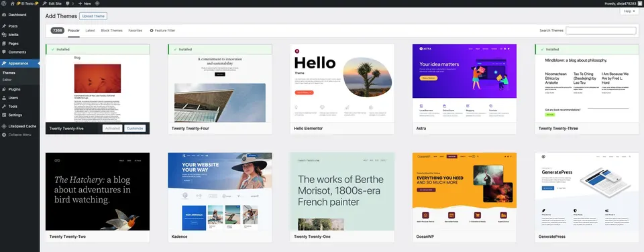Switch to the Block Themes tab

pyautogui.click(x=112, y=30)
